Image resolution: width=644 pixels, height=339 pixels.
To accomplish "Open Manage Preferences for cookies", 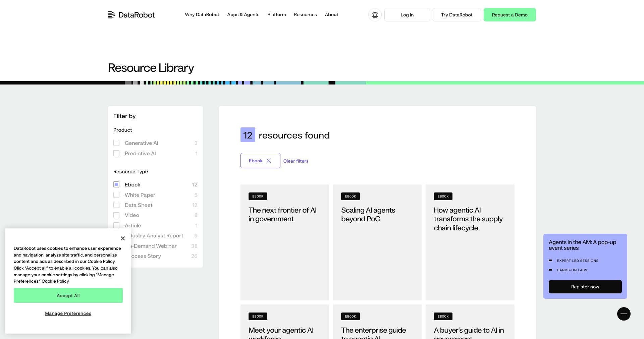I will (x=68, y=314).
